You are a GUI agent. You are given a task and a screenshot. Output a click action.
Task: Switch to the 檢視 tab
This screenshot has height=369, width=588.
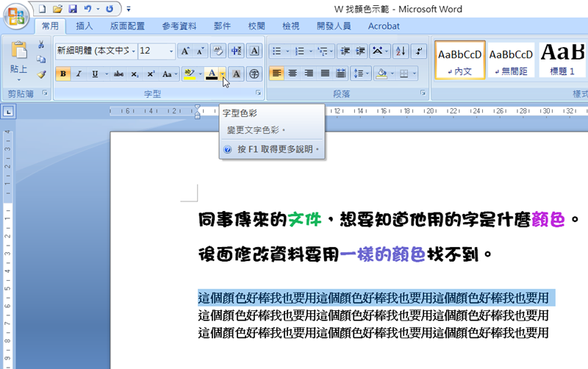pos(290,26)
